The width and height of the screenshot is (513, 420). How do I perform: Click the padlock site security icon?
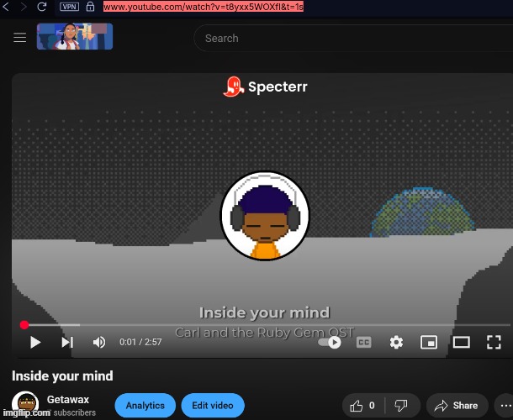click(x=90, y=6)
